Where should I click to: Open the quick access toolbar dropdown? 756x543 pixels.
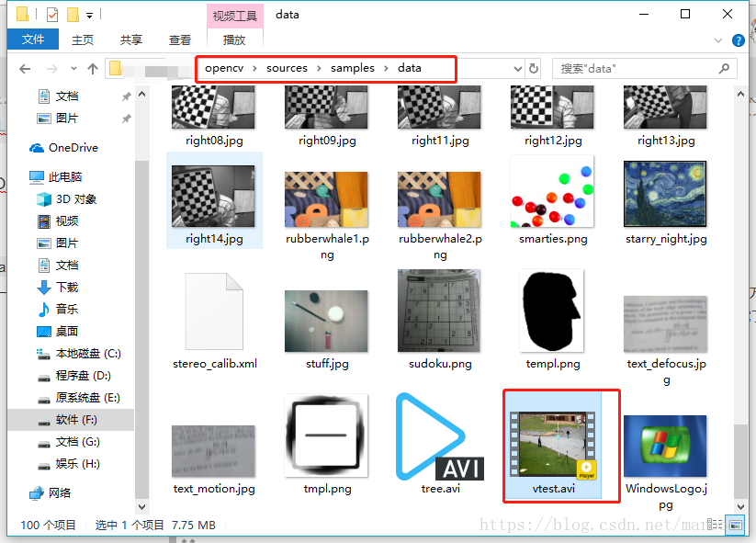click(x=90, y=16)
